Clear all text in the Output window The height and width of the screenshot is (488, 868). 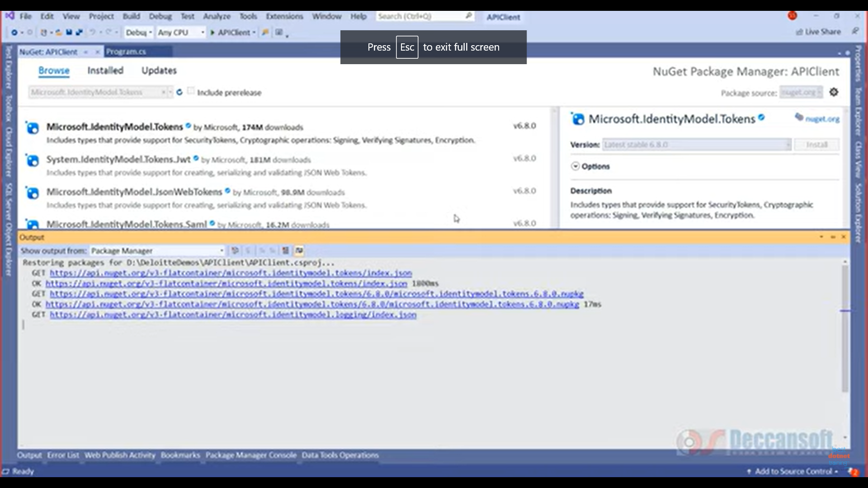[286, 250]
